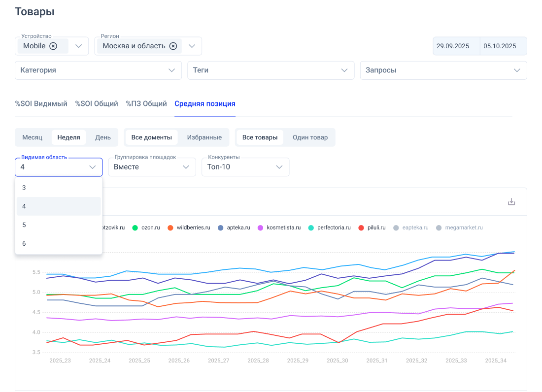Switch to the %SOI Видимый tab

(x=41, y=104)
